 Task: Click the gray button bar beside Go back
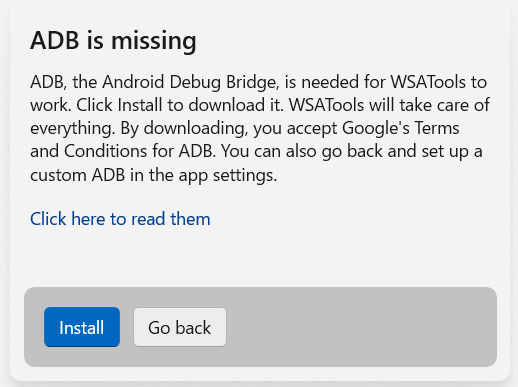(x=360, y=327)
